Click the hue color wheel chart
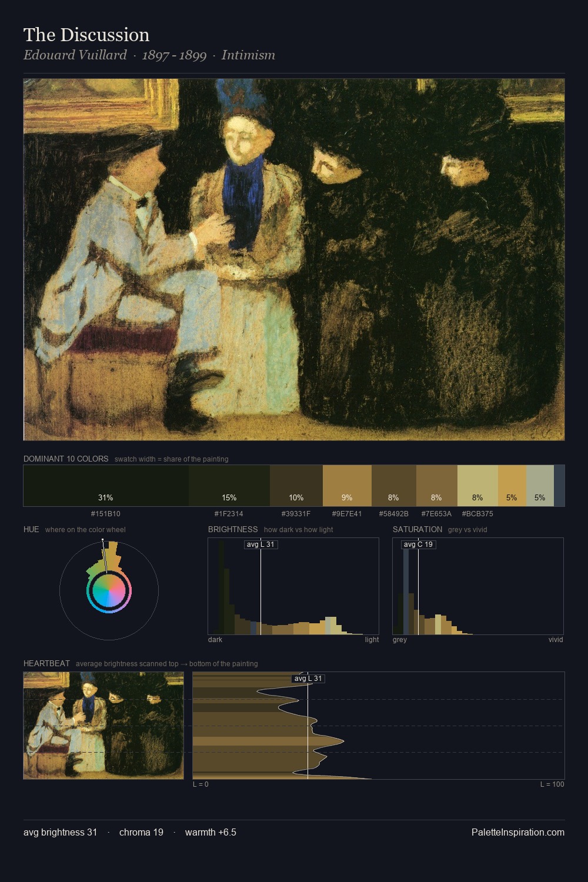The image size is (588, 882). 109,590
